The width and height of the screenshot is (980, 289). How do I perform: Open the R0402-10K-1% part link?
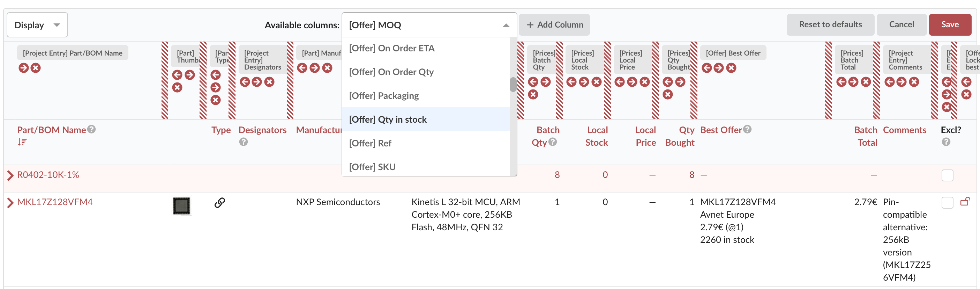click(x=48, y=175)
